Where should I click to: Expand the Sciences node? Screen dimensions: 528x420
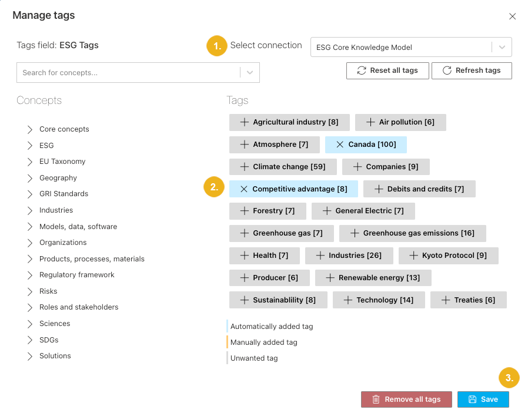[30, 324]
